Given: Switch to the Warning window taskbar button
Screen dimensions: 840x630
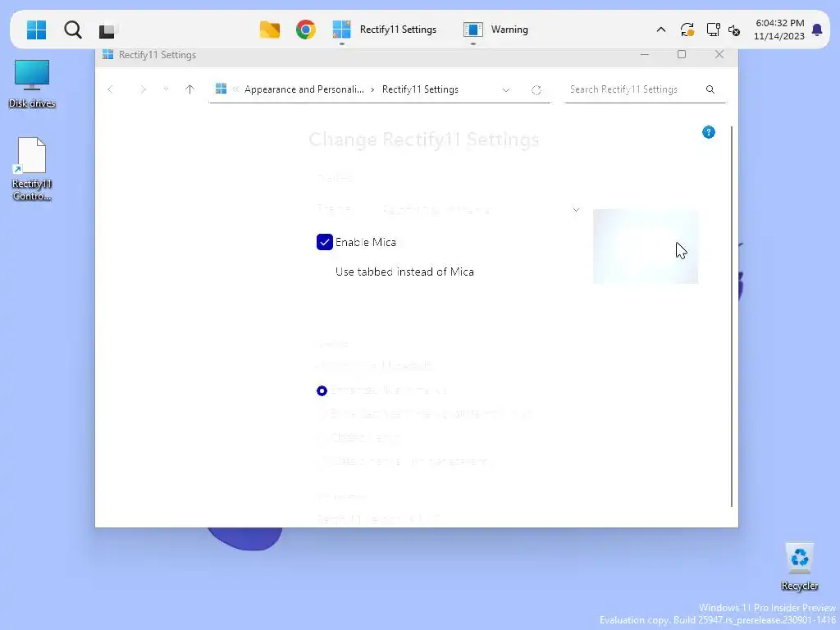Looking at the screenshot, I should [x=496, y=30].
